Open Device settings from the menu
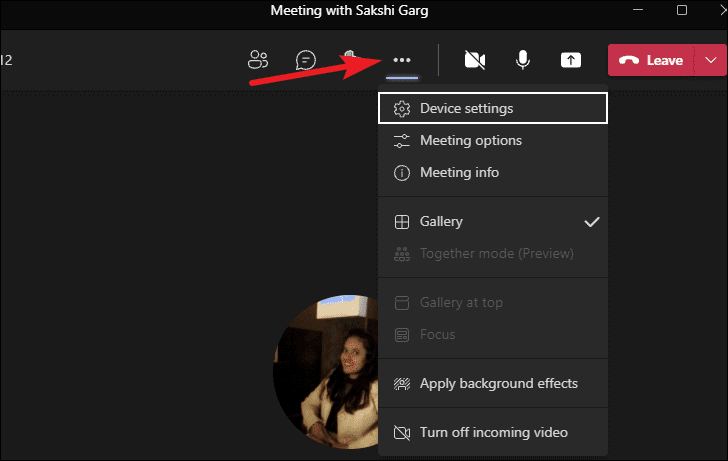 pyautogui.click(x=493, y=108)
